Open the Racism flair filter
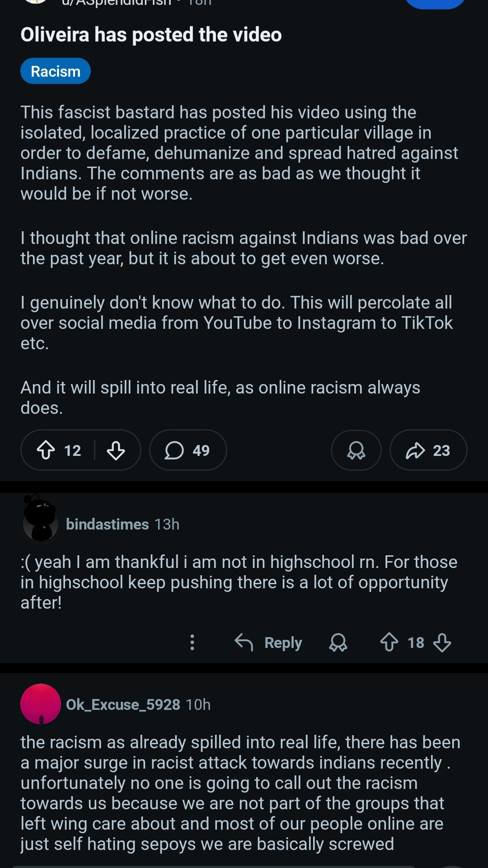488x868 pixels. (55, 71)
